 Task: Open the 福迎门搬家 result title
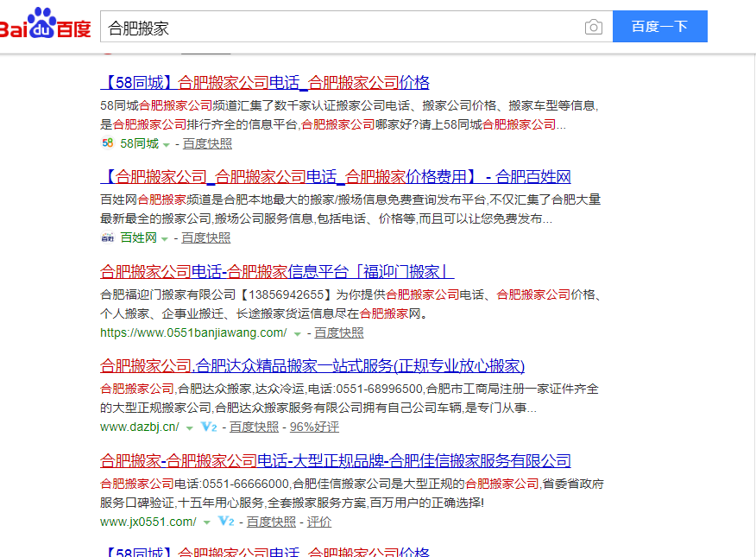pos(277,271)
